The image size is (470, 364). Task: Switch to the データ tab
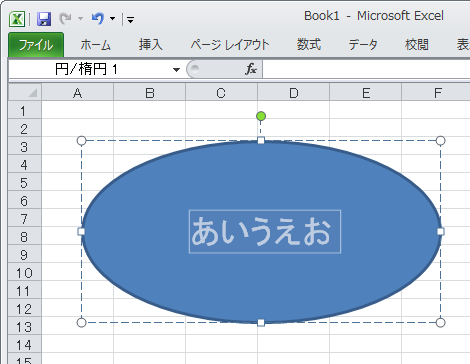(363, 45)
